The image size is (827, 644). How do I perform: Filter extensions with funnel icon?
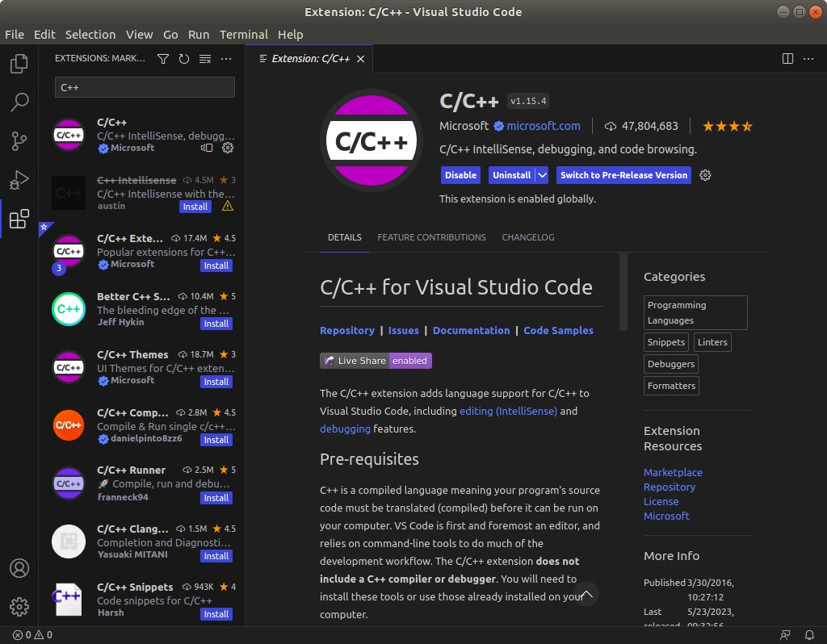coord(163,58)
